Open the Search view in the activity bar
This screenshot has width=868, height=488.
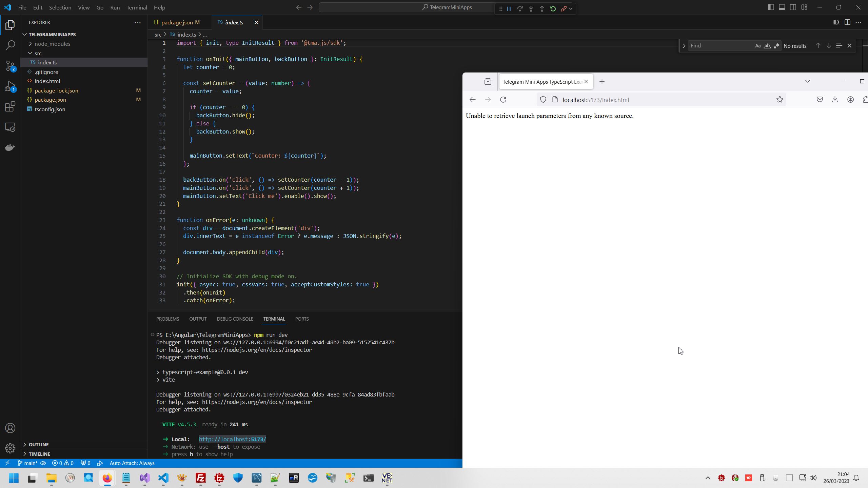[10, 45]
